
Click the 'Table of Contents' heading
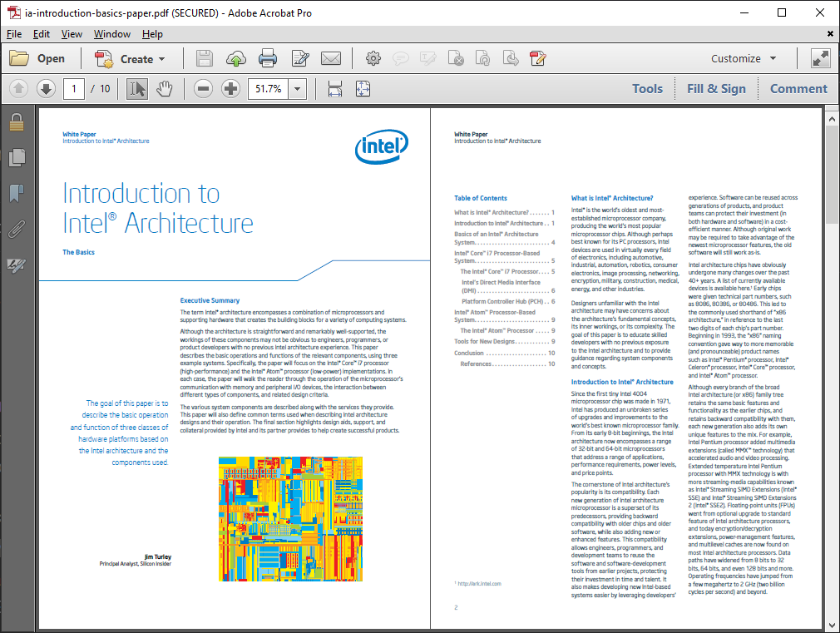click(481, 198)
